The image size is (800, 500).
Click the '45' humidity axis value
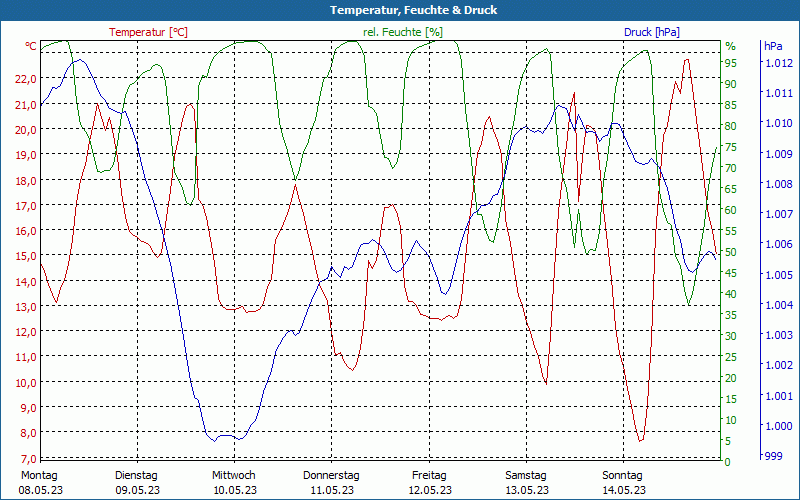point(731,273)
